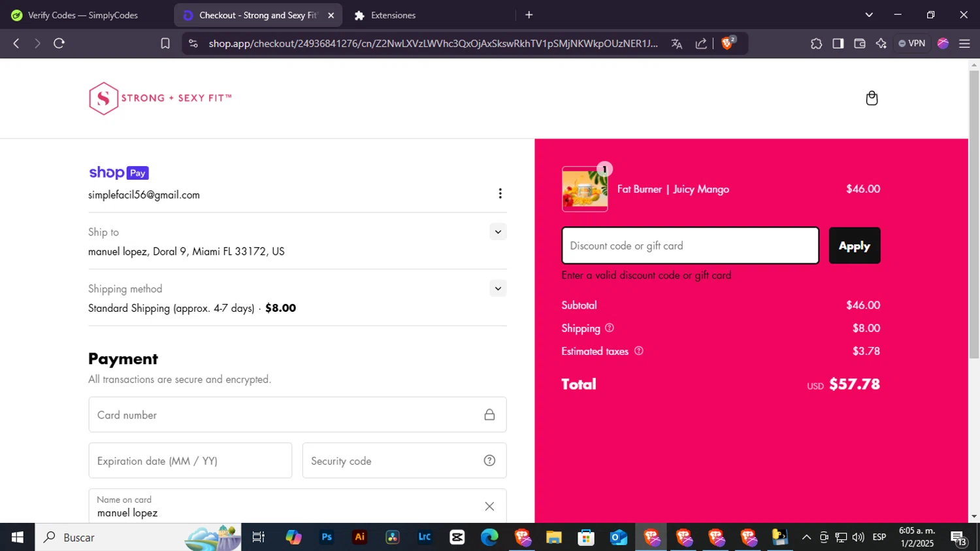This screenshot has height=551, width=980.
Task: Clear the Name on card field
Action: 489,507
